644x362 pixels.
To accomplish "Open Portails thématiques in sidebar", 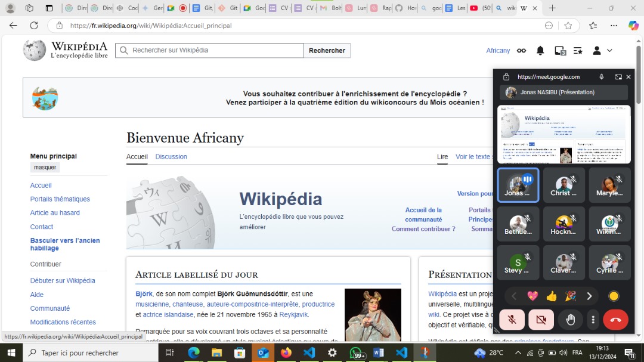I will 60,199.
